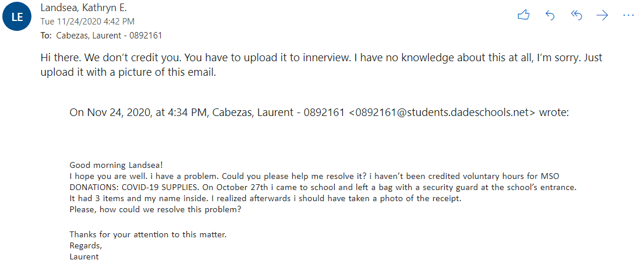Reply to Kathryn Landsea's email

pyautogui.click(x=550, y=16)
